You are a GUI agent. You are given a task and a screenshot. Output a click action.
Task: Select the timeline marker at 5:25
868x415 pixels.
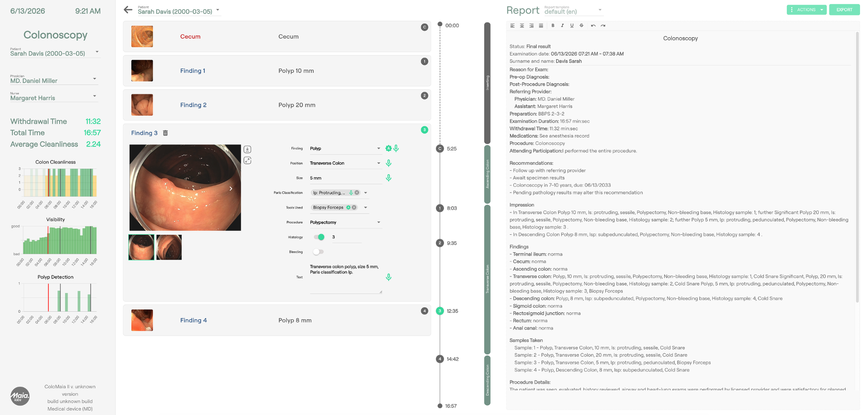(439, 148)
